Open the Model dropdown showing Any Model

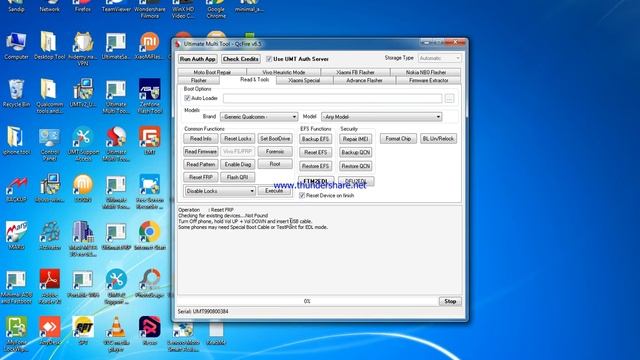381,117
